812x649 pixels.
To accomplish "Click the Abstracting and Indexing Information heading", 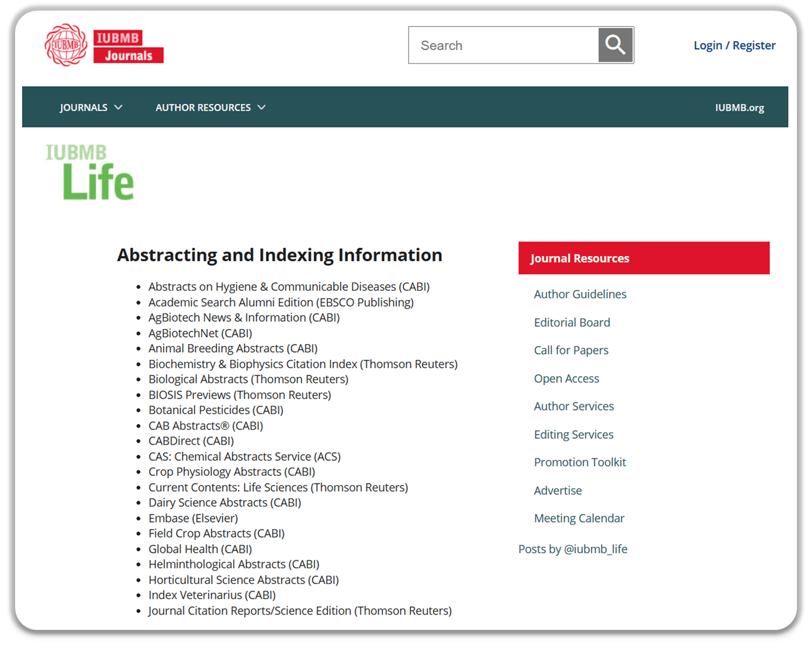I will click(280, 255).
